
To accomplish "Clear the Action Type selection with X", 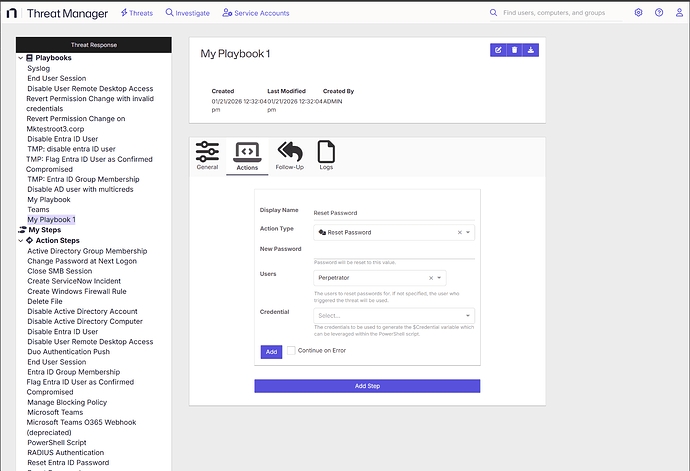I will pos(460,232).
